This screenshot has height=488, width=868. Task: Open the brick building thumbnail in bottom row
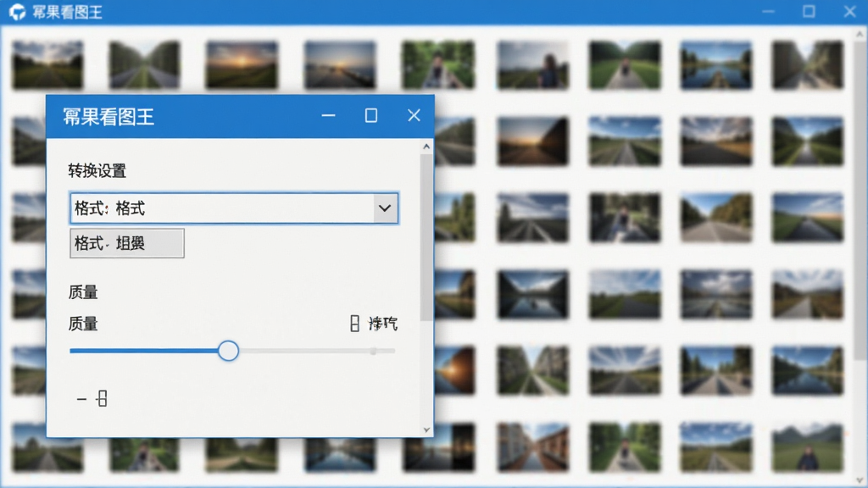532,447
